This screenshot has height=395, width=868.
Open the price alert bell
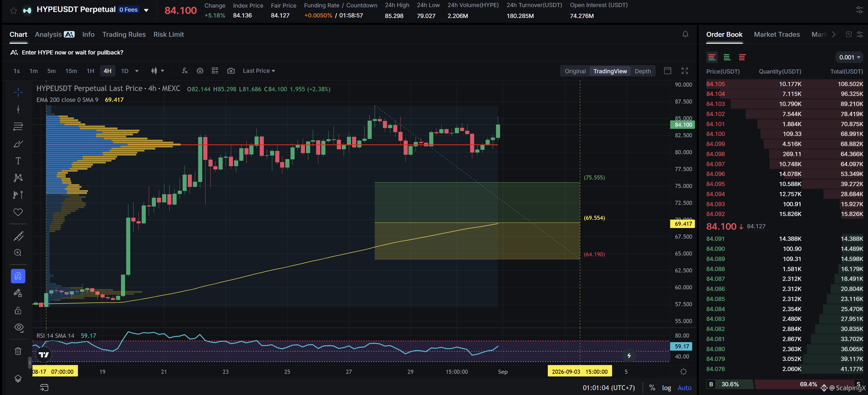685,34
